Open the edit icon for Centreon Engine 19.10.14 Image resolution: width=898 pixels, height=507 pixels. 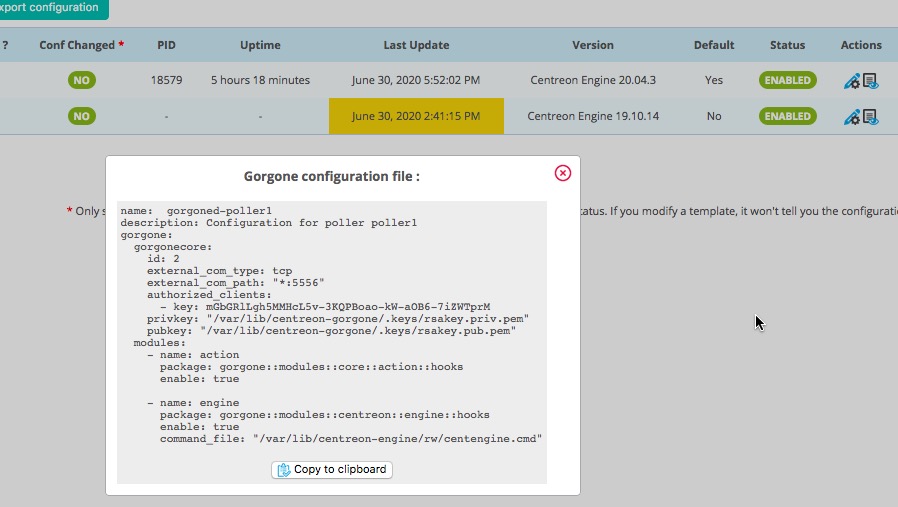[852, 117]
